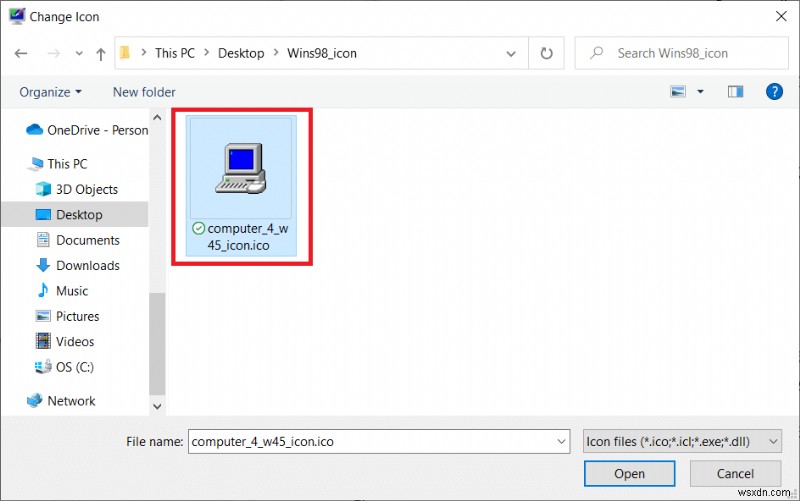The width and height of the screenshot is (800, 501).
Task: Click the Videos film strip icon
Action: pyautogui.click(x=43, y=341)
